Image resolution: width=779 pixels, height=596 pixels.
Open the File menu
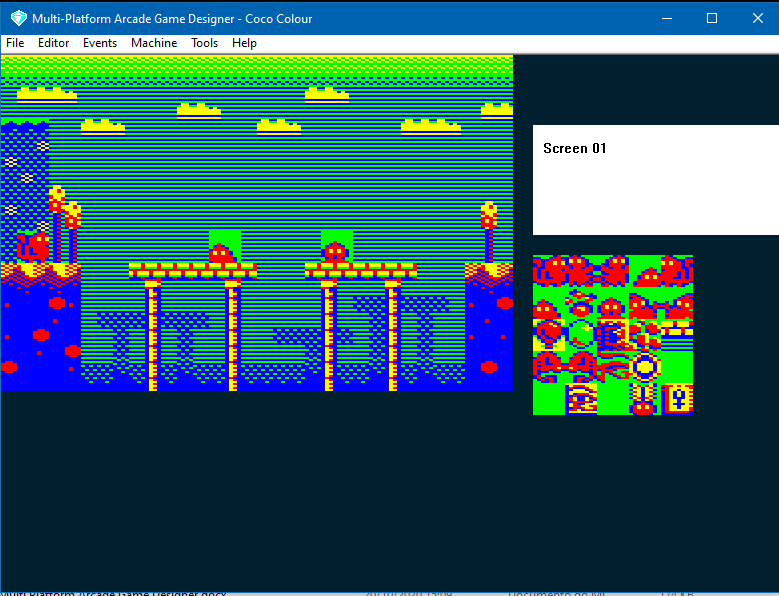[x=15, y=43]
